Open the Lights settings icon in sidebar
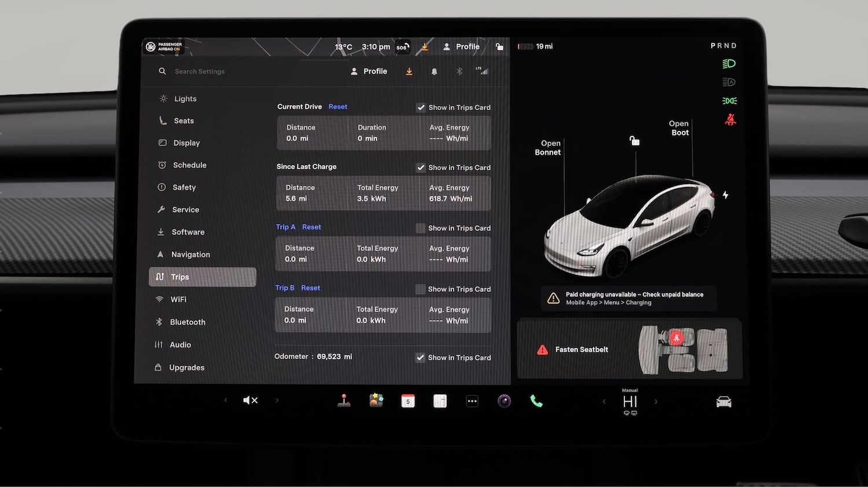868x487 pixels. point(163,98)
